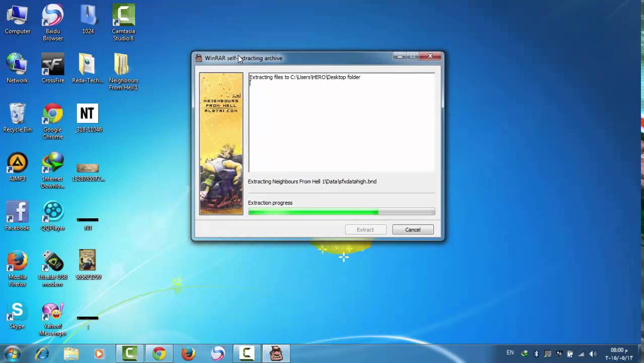Select the Network desktop icon
The height and width of the screenshot is (363, 644).
(x=17, y=68)
